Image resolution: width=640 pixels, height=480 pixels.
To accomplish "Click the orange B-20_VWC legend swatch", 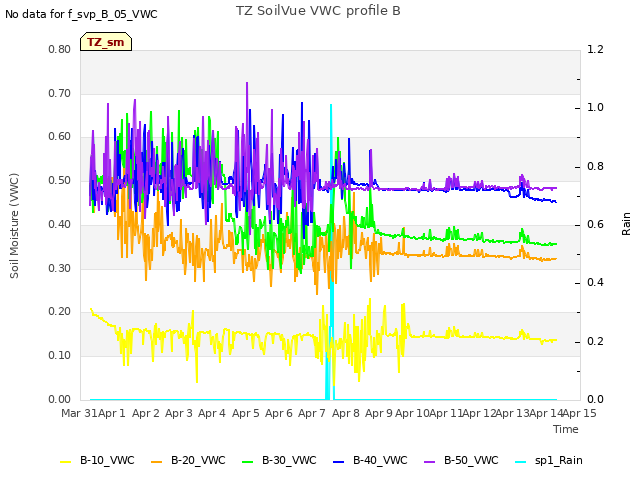I will (x=157, y=462).
